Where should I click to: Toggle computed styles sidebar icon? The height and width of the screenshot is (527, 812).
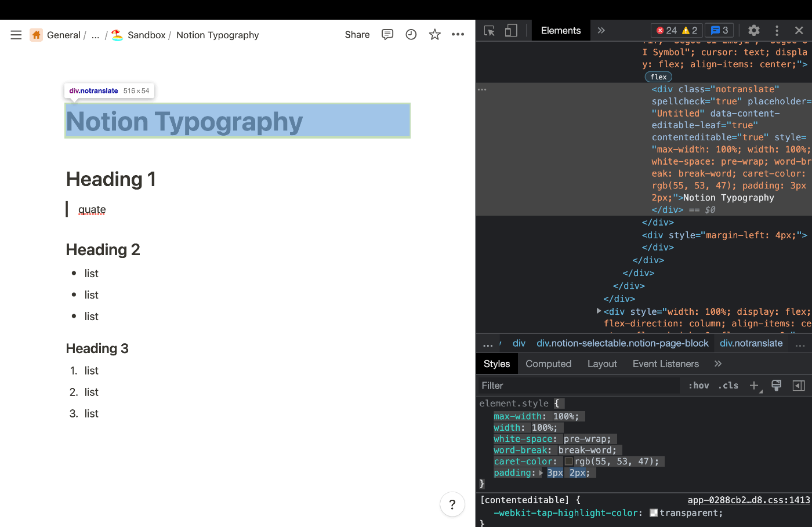(799, 386)
